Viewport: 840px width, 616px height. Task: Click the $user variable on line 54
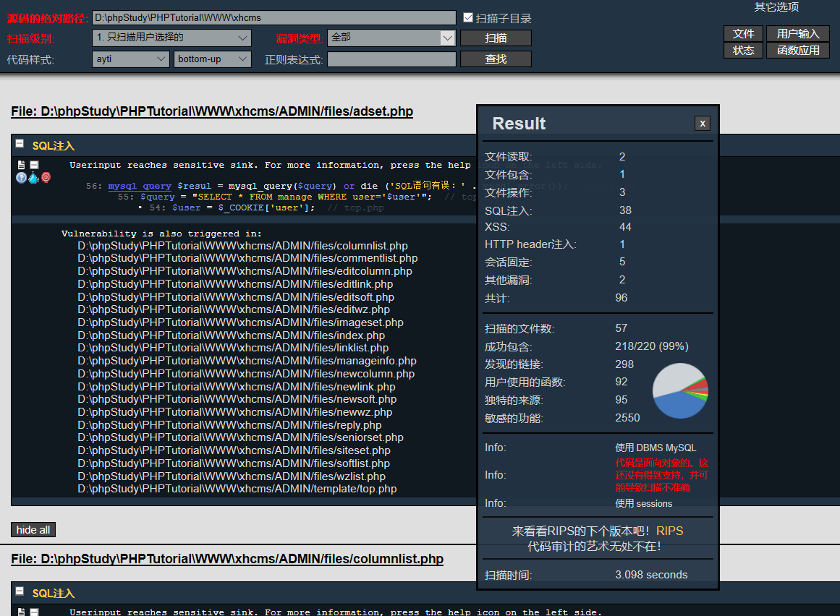tap(187, 208)
